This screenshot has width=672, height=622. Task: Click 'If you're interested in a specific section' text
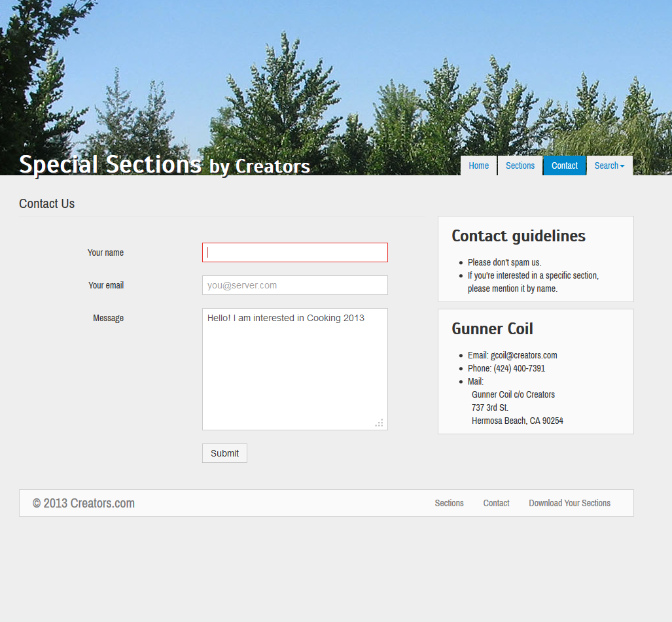click(533, 275)
